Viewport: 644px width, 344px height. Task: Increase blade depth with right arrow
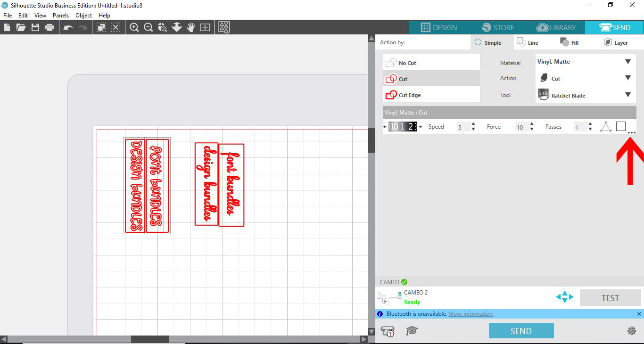coord(421,127)
